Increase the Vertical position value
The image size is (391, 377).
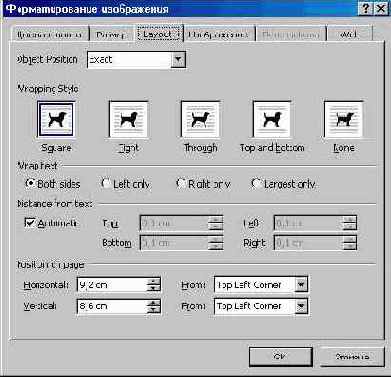coord(153,303)
